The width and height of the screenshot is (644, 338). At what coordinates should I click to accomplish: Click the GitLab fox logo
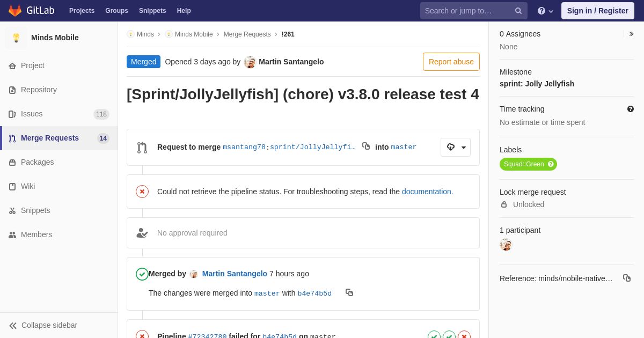point(15,11)
